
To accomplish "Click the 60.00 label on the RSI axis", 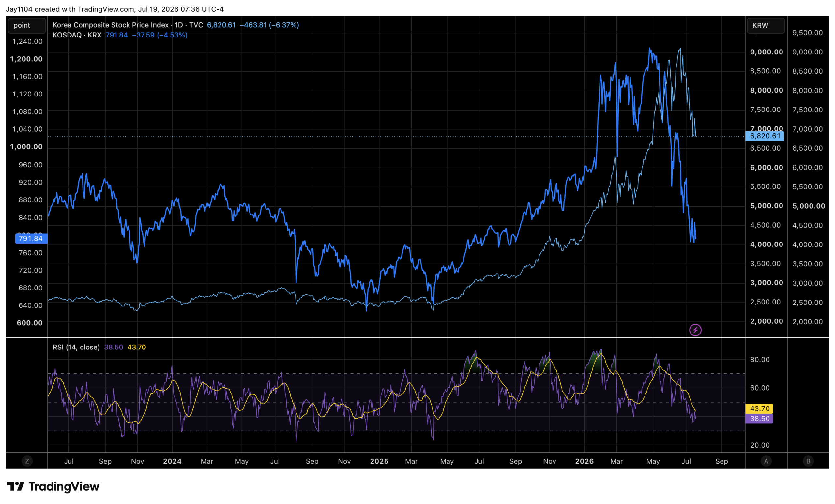I will [760, 388].
